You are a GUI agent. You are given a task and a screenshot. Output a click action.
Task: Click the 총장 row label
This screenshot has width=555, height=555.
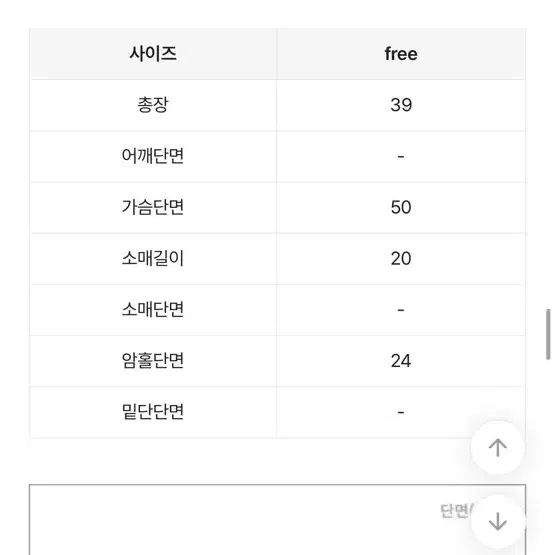click(x=153, y=105)
